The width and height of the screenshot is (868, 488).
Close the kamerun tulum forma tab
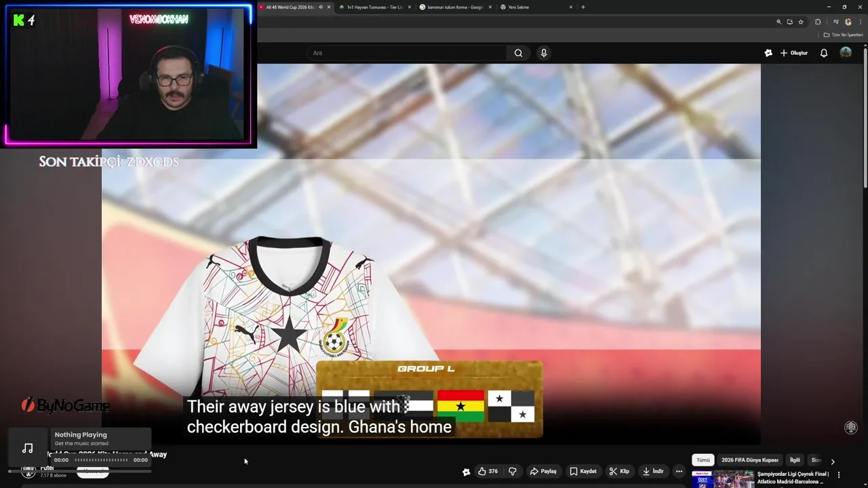click(x=490, y=7)
